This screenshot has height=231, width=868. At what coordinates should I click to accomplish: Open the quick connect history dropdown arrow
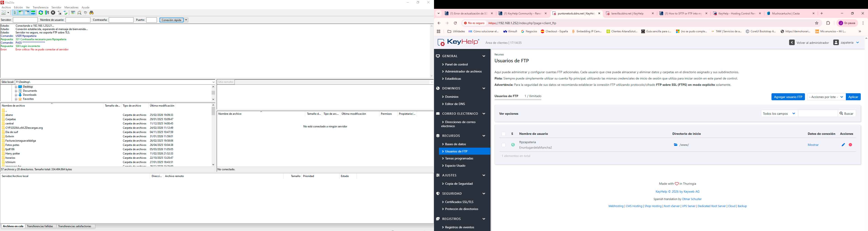tap(186, 20)
